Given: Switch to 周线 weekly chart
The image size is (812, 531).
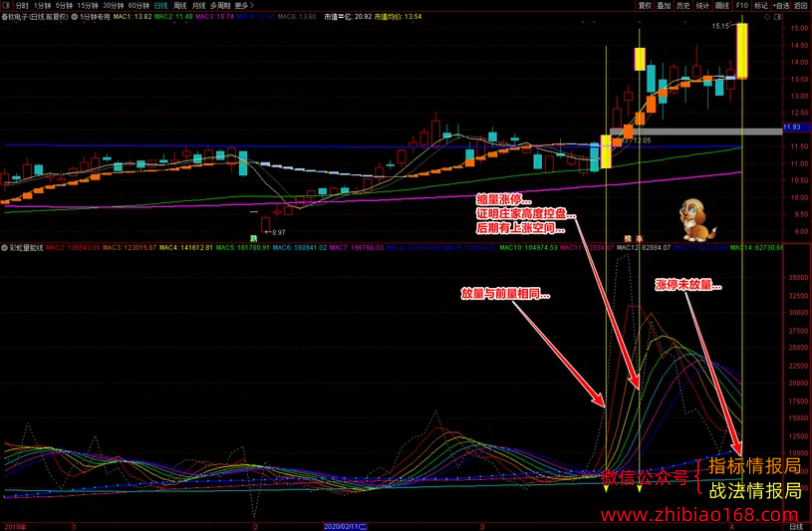Looking at the screenshot, I should [x=179, y=5].
